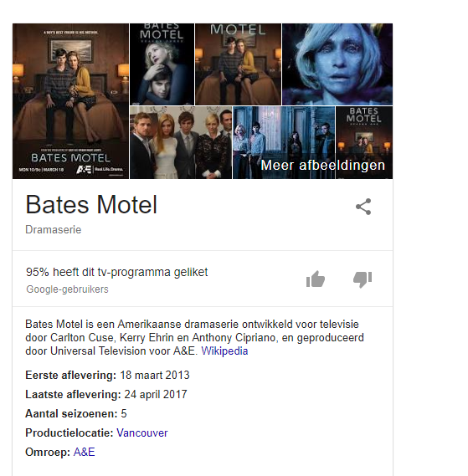Click the Aantal seizoenen row
This screenshot has width=468, height=476.
click(76, 414)
